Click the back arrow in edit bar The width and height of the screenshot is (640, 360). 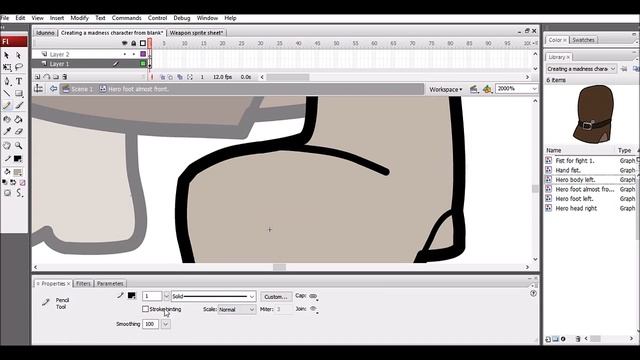click(53, 89)
